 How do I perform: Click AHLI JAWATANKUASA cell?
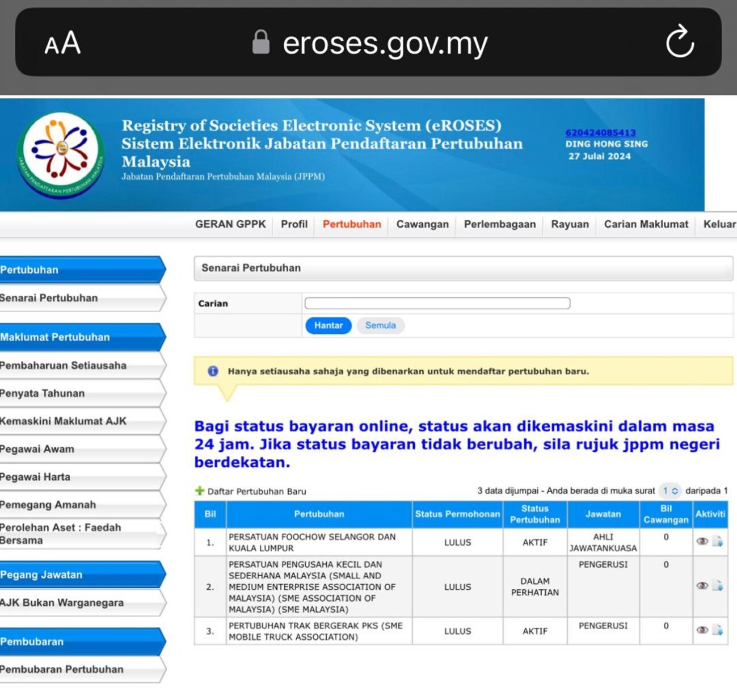point(603,542)
